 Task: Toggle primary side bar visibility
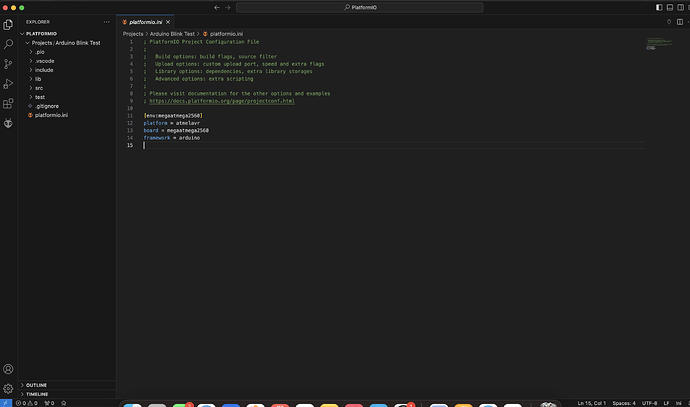659,7
